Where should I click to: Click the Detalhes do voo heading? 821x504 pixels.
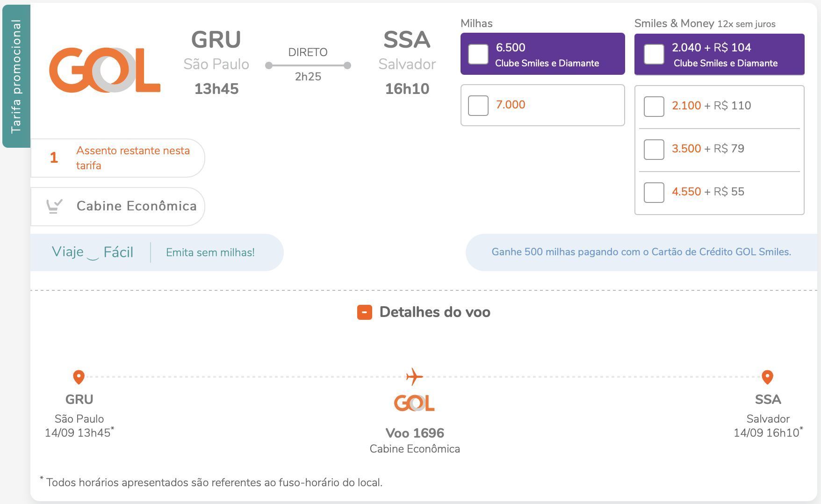(x=435, y=312)
